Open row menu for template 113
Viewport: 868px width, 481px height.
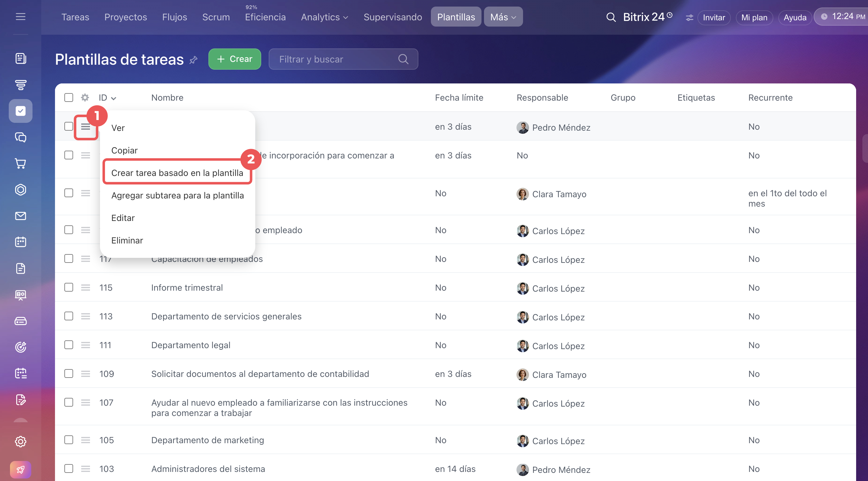[x=86, y=316]
